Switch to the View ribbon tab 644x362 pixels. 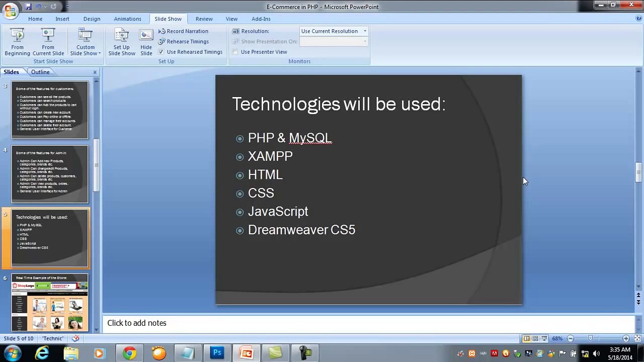(x=231, y=19)
